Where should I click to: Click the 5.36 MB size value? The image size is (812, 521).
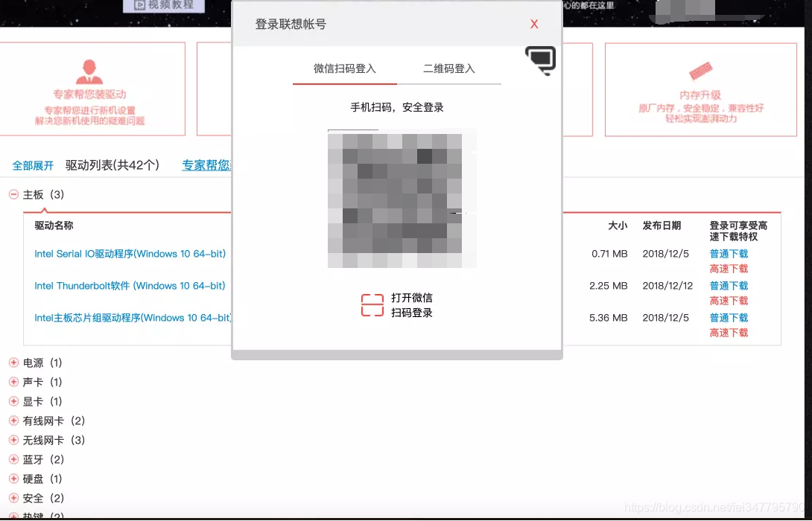click(x=609, y=318)
